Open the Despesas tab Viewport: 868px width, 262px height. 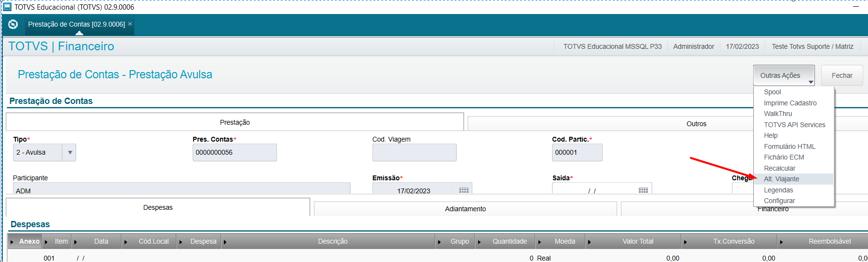tap(158, 207)
